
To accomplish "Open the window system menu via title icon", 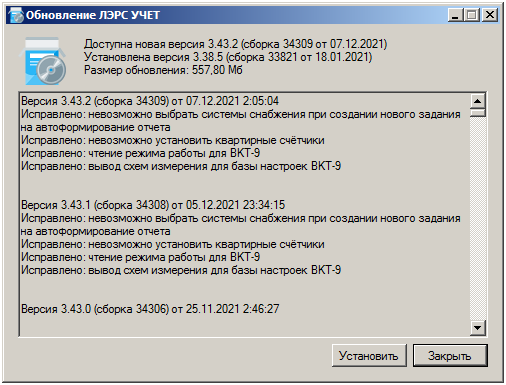I will (16, 15).
